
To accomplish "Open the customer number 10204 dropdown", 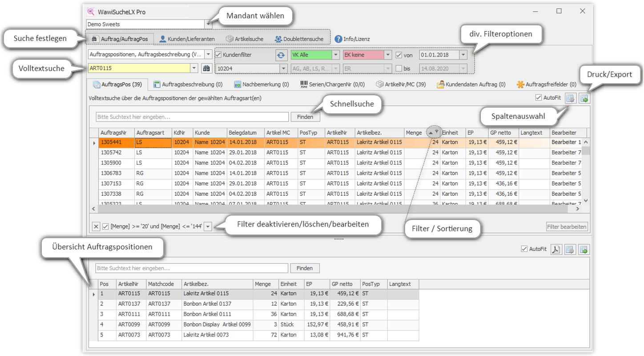I will point(283,69).
